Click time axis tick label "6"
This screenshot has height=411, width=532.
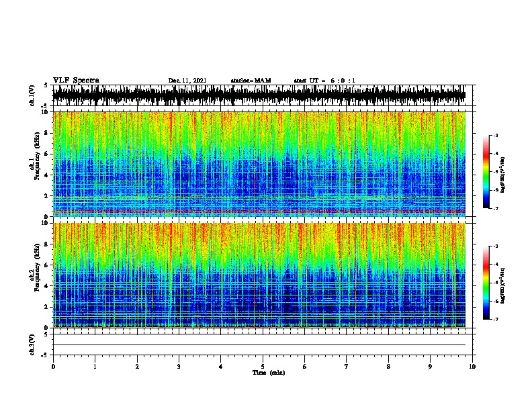305,366
